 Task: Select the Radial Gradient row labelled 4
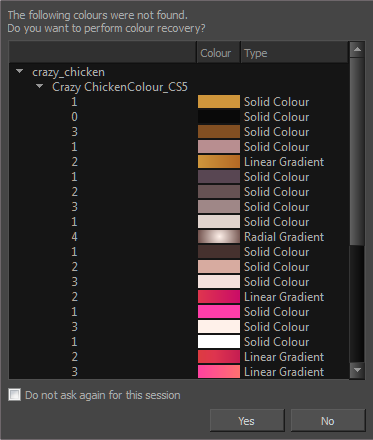(x=179, y=237)
